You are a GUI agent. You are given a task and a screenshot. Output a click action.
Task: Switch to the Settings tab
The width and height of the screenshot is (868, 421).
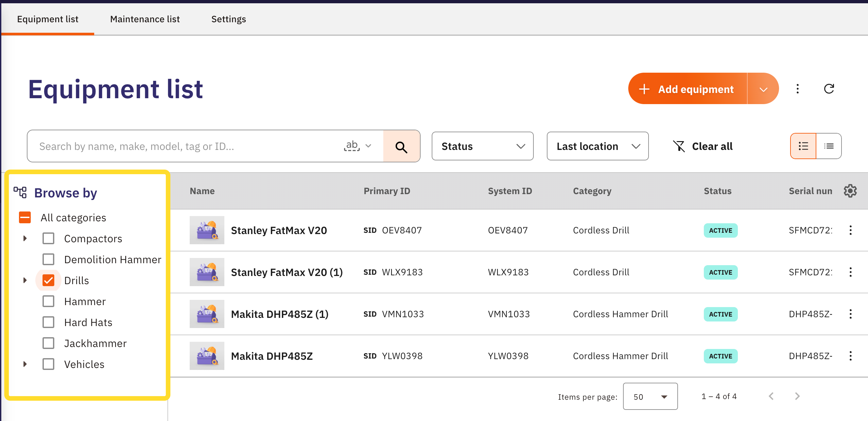tap(229, 19)
